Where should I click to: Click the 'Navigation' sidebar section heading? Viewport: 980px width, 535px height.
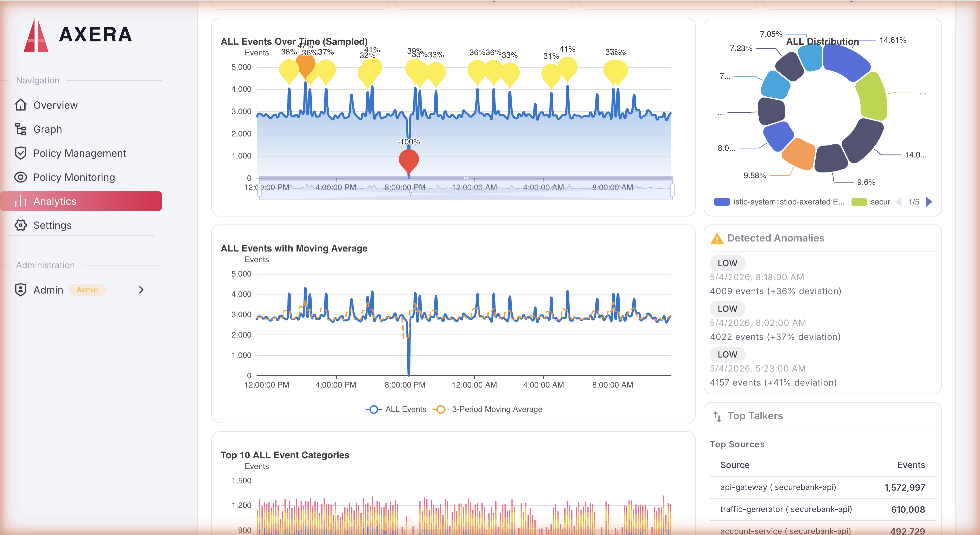coord(38,80)
